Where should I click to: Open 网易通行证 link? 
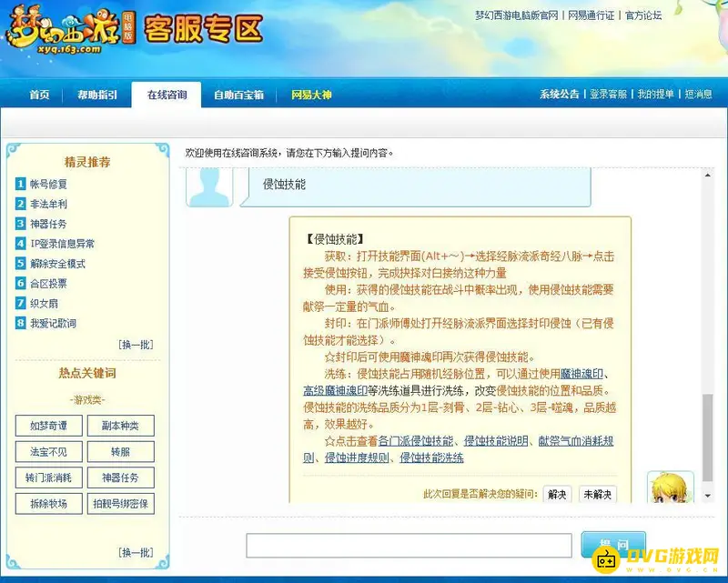click(x=591, y=15)
